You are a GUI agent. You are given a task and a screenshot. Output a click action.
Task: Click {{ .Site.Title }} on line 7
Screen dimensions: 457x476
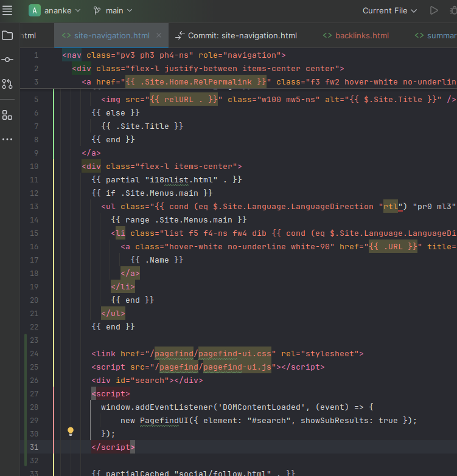click(142, 126)
